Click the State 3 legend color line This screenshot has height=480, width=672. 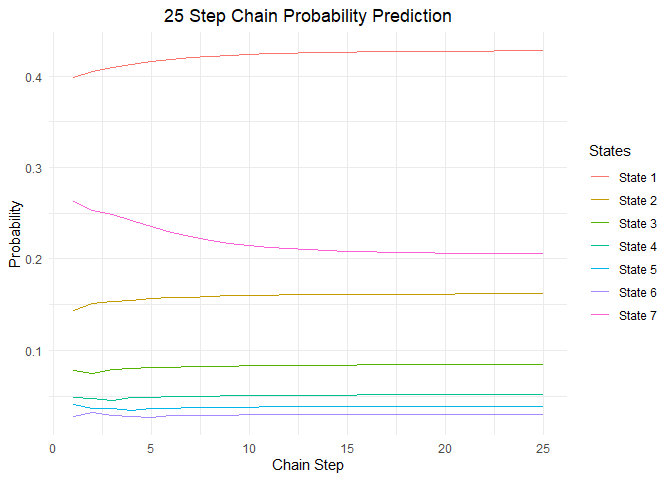[x=600, y=223]
